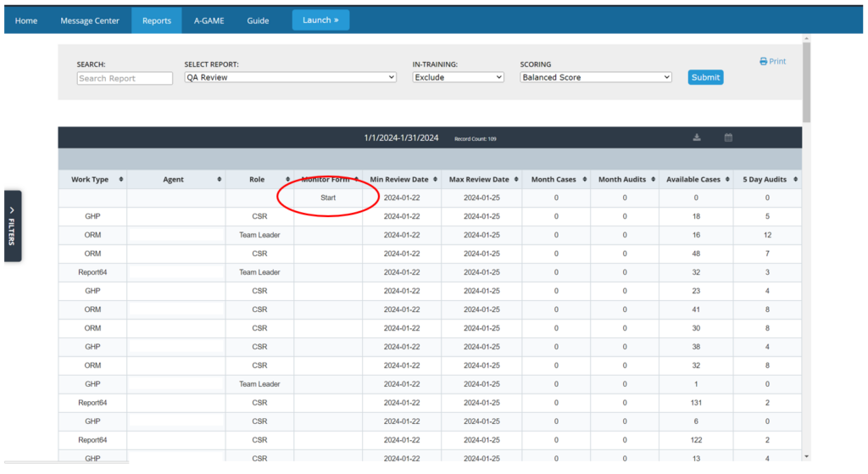Sort by Role column arrows

click(287, 180)
